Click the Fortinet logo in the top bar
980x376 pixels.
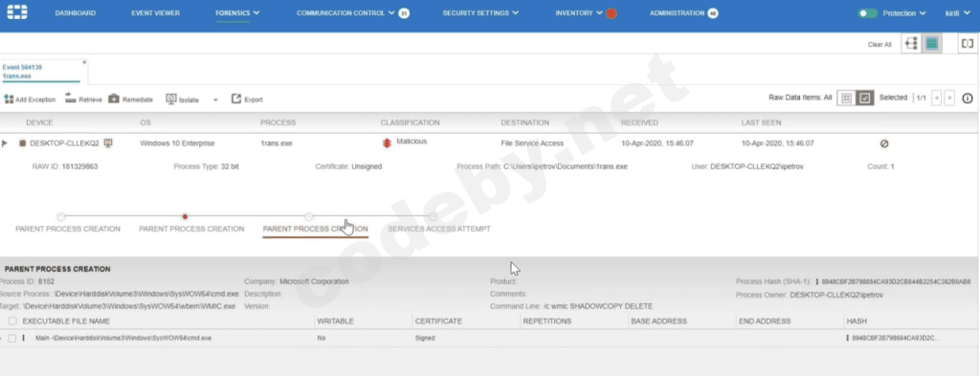tap(17, 12)
